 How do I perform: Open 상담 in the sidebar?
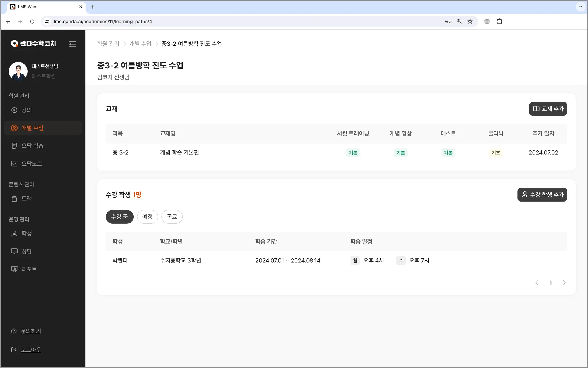pyautogui.click(x=26, y=251)
